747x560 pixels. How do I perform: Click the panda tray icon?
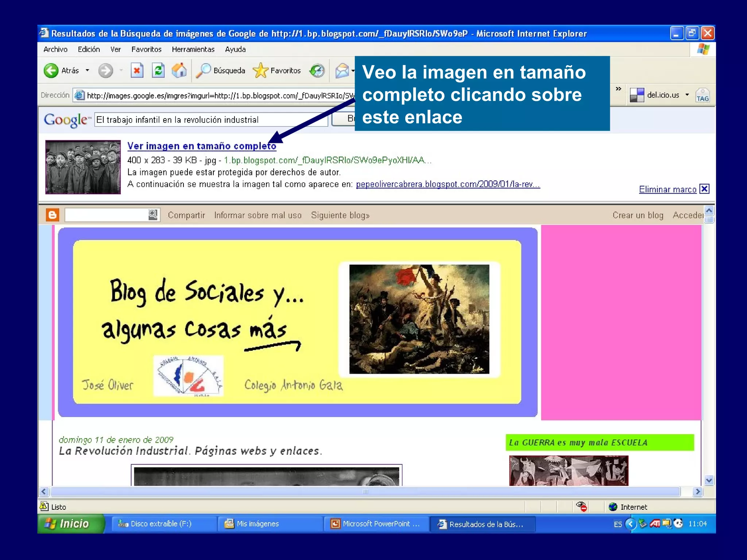click(x=678, y=524)
